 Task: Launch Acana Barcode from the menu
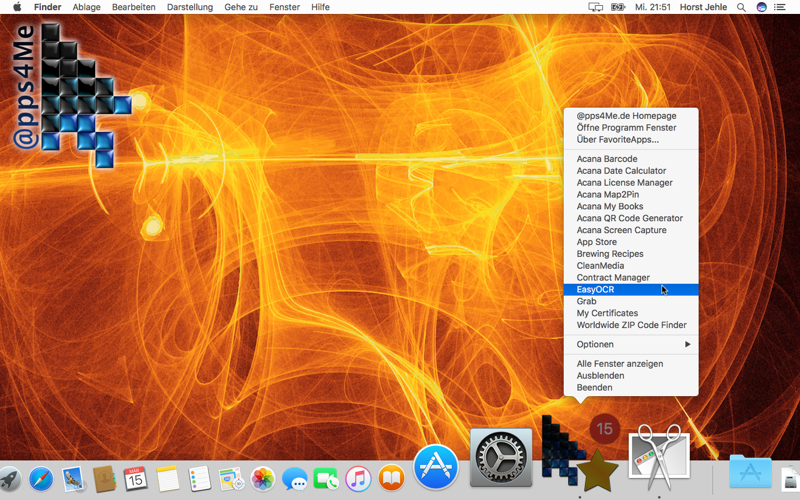point(631,159)
